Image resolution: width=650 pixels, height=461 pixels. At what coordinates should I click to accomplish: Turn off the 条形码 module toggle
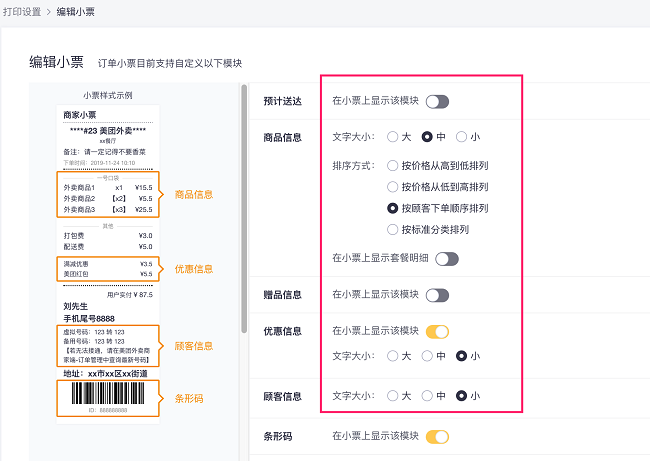[437, 436]
